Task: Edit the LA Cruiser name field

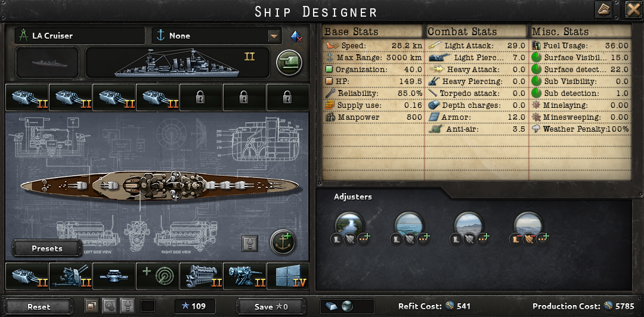Action: click(80, 36)
